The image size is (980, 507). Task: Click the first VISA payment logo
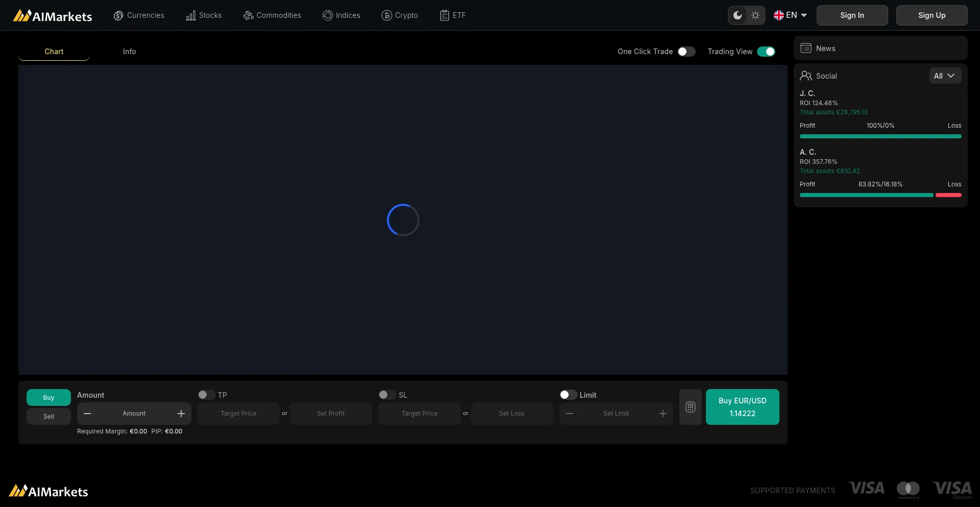click(867, 488)
